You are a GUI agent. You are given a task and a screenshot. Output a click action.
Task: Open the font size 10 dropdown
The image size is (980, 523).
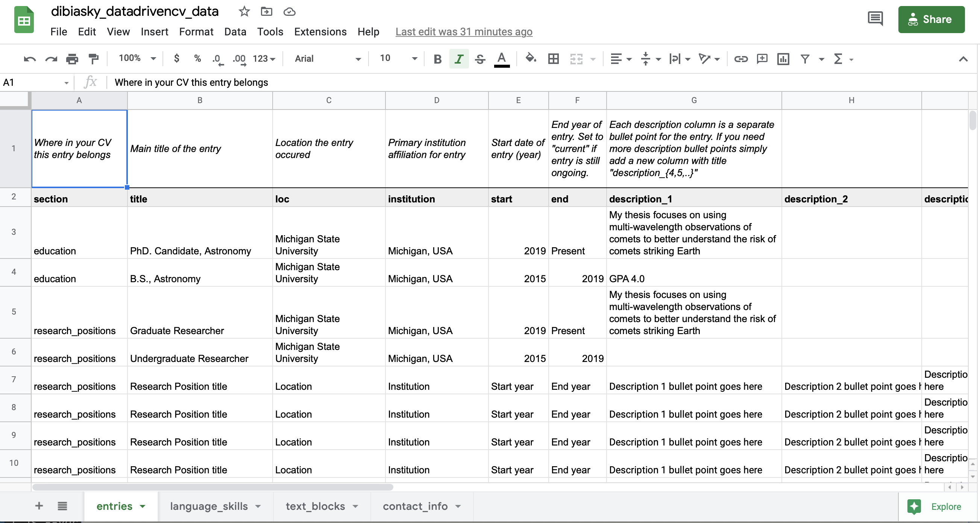point(398,58)
